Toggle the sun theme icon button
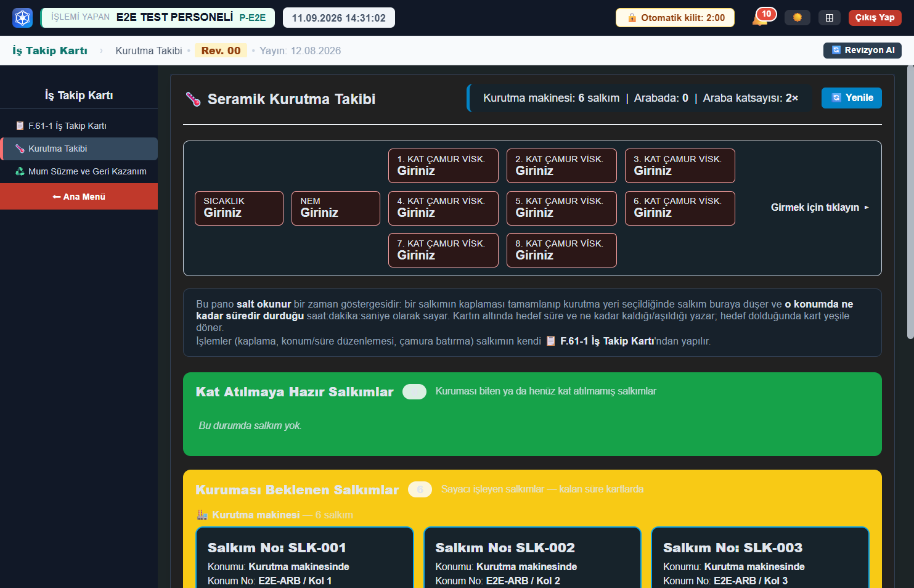914x588 pixels. [798, 18]
